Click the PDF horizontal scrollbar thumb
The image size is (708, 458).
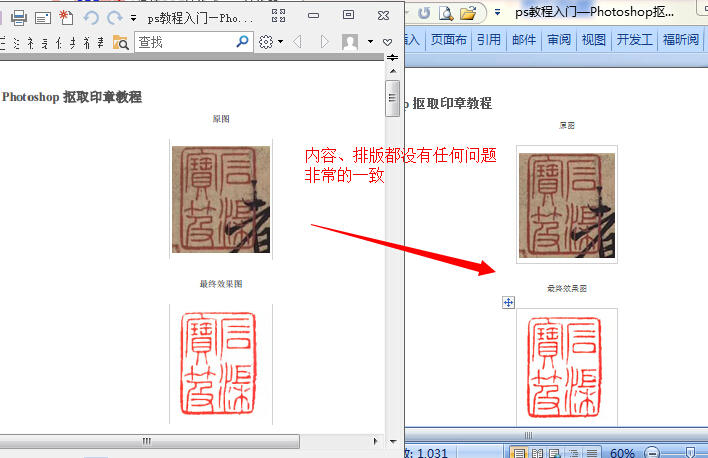149,441
